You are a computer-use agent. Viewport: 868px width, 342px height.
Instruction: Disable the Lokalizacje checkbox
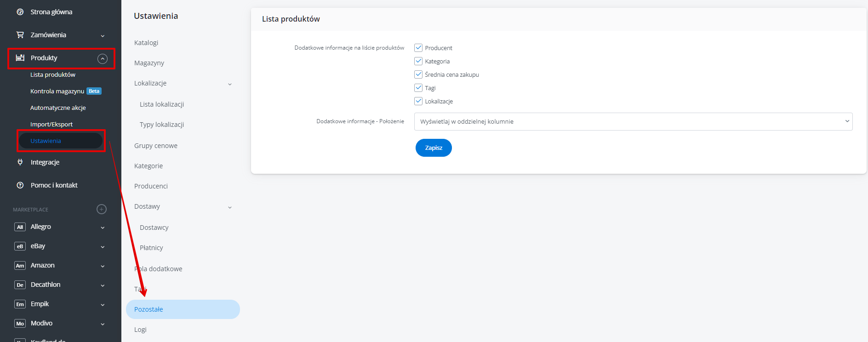click(x=418, y=101)
